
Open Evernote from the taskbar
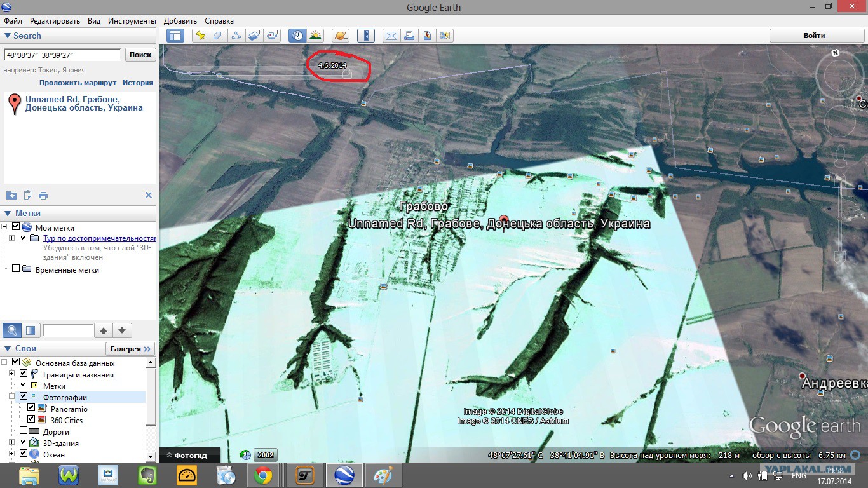(x=149, y=475)
